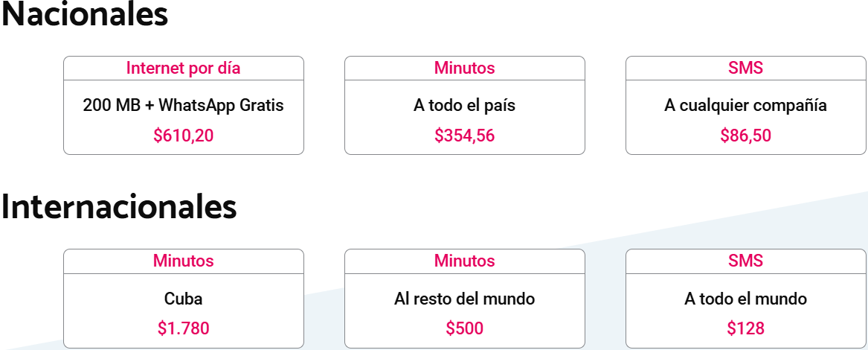Click the $354,56 price
The height and width of the screenshot is (350, 868).
pos(464,136)
